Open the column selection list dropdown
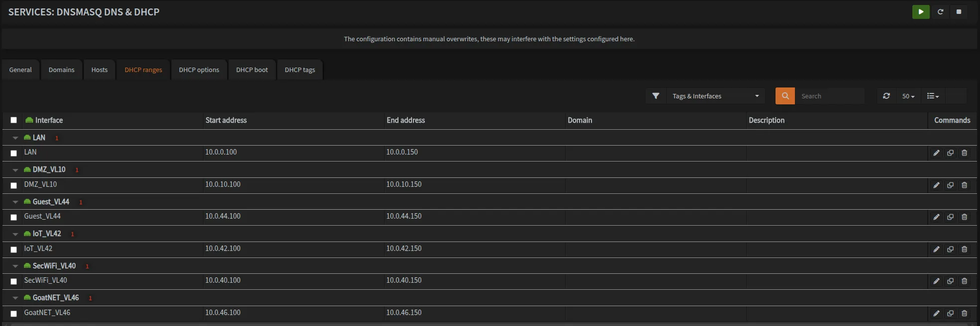This screenshot has height=326, width=980. point(933,96)
